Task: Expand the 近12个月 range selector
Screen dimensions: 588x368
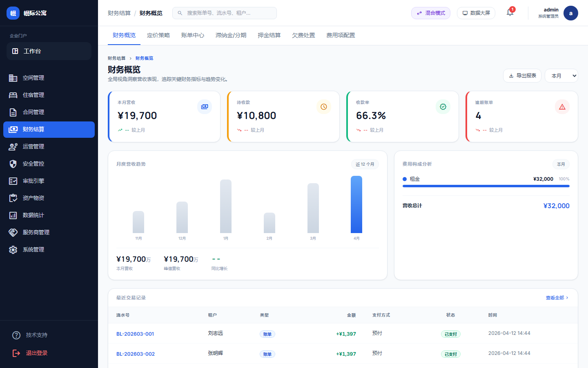Action: pos(365,164)
